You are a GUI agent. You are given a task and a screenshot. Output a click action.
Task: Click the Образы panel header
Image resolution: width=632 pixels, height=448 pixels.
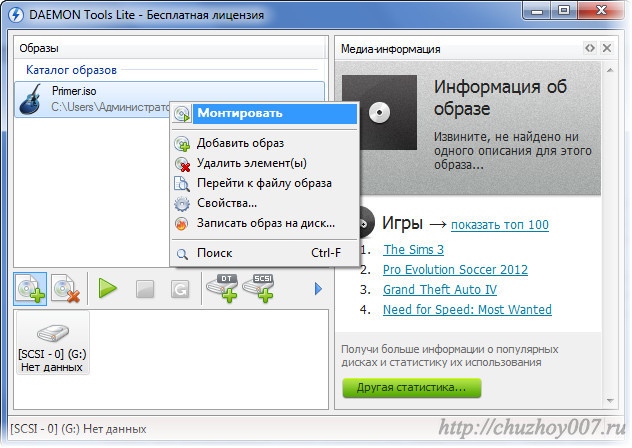point(170,48)
